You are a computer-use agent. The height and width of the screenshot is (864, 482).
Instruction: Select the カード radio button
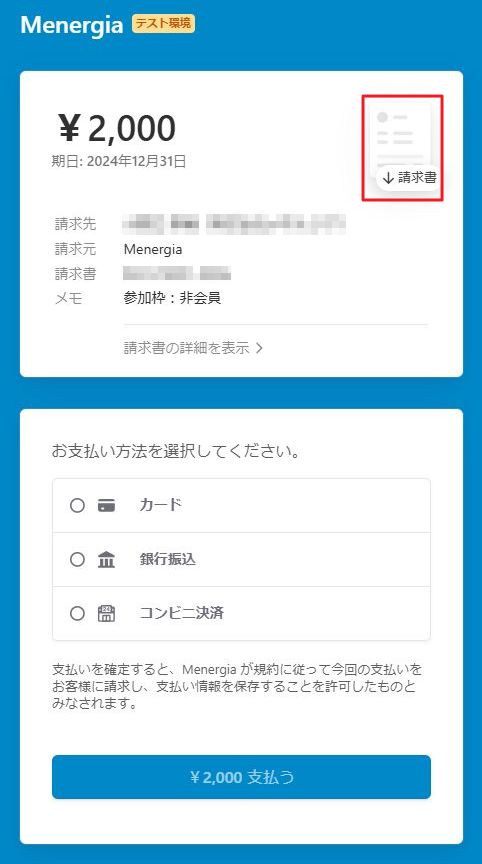click(77, 505)
